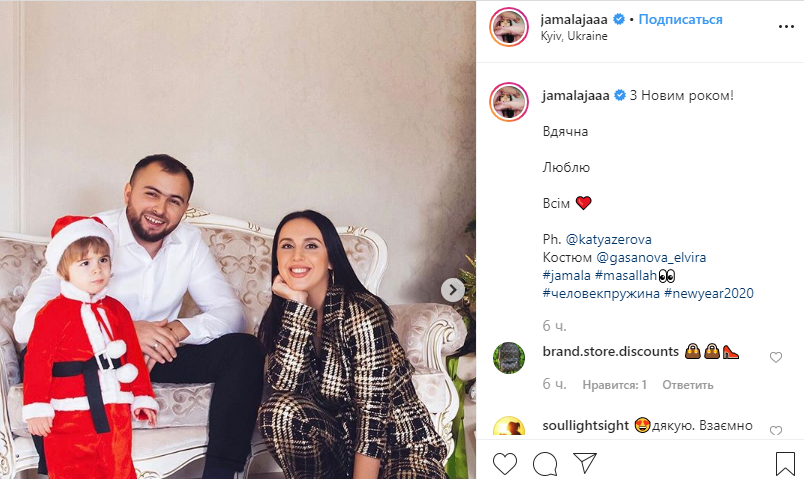Like the soullightsight comment
This screenshot has width=804, height=479.
point(776,431)
